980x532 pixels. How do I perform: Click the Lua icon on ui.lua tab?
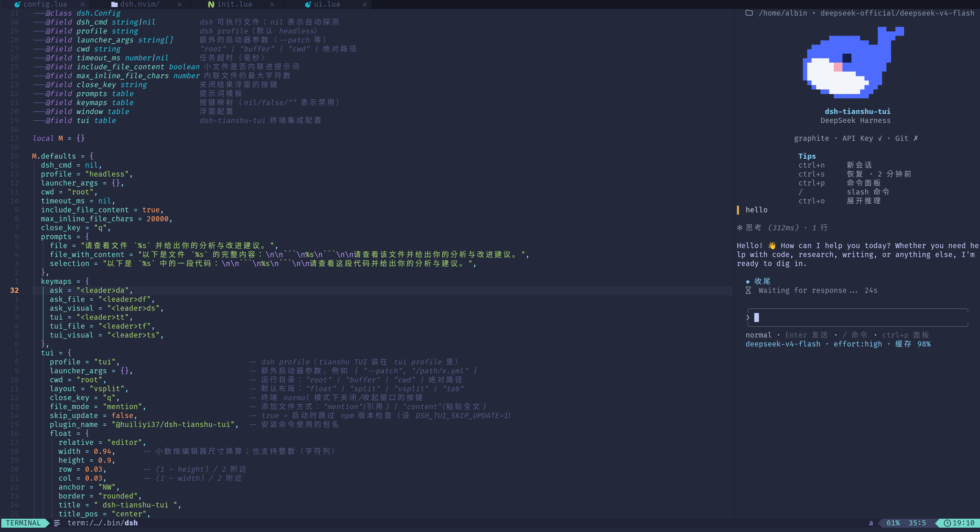coord(308,4)
